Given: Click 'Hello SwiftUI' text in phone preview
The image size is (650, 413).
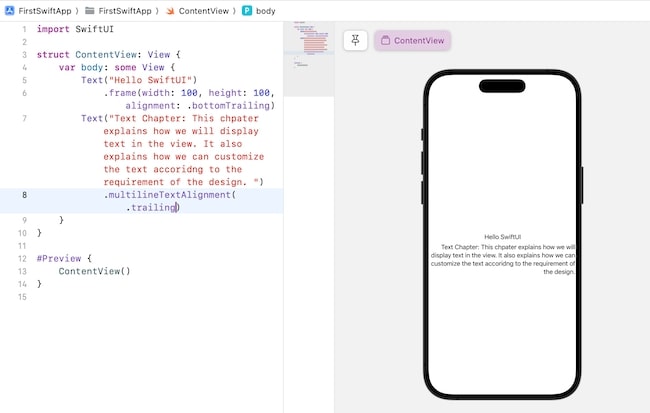Looking at the screenshot, I should pos(502,237).
